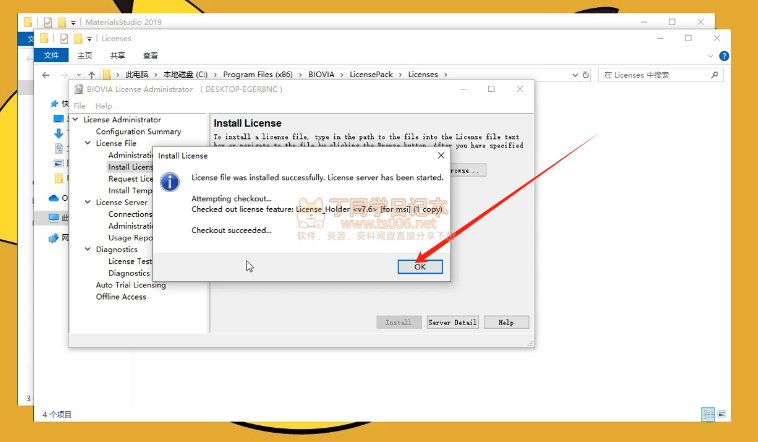Collapse the License Server tree node
Image resolution: width=758 pixels, height=442 pixels.
(87, 202)
